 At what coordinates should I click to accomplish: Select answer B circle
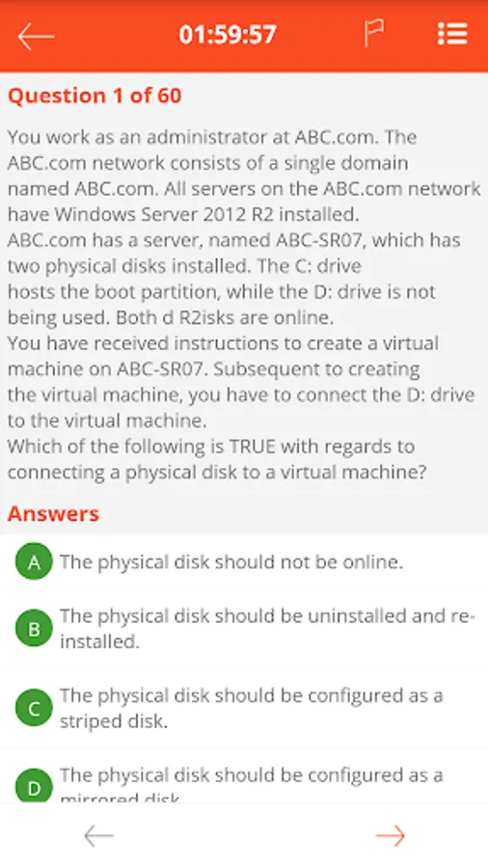(34, 628)
